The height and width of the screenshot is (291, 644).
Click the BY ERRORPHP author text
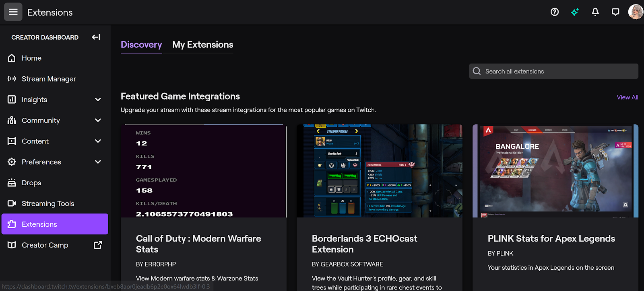click(156, 264)
